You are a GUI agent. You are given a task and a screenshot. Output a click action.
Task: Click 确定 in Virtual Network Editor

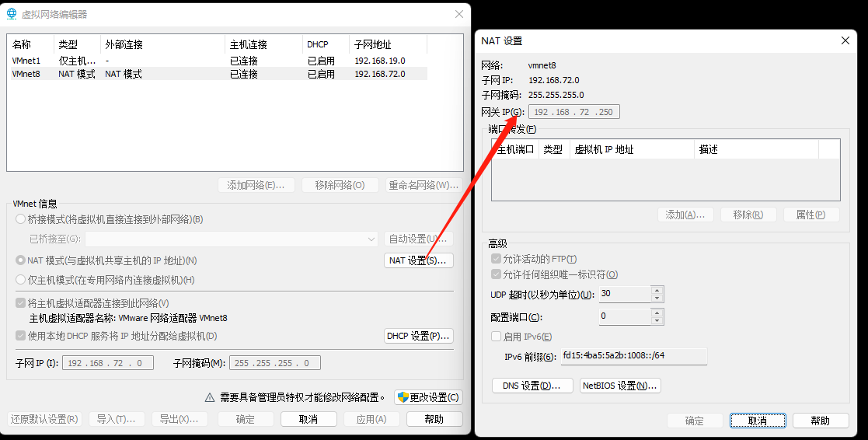[x=246, y=420]
